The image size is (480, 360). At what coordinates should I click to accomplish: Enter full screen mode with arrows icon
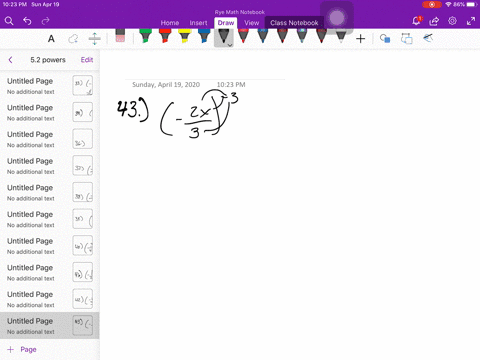[x=471, y=21]
